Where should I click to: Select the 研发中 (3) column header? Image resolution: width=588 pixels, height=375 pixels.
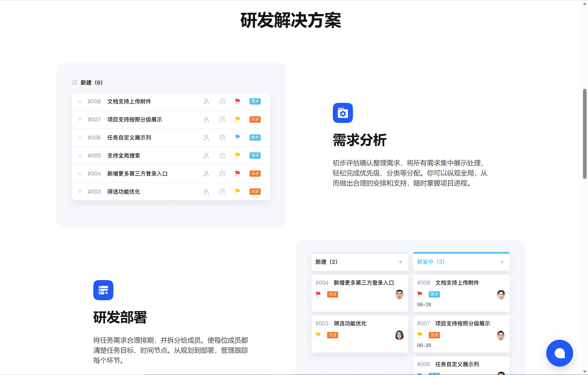pyautogui.click(x=431, y=262)
